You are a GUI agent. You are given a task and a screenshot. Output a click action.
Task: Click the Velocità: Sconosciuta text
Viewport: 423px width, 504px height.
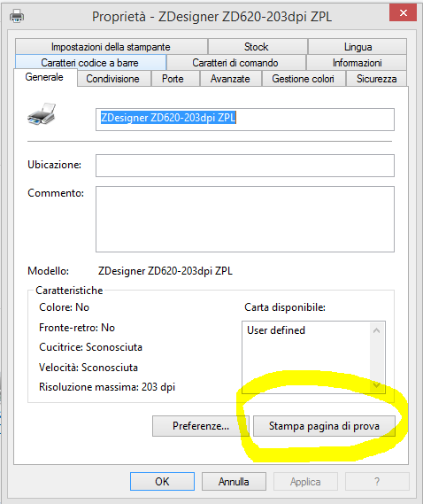[88, 367]
